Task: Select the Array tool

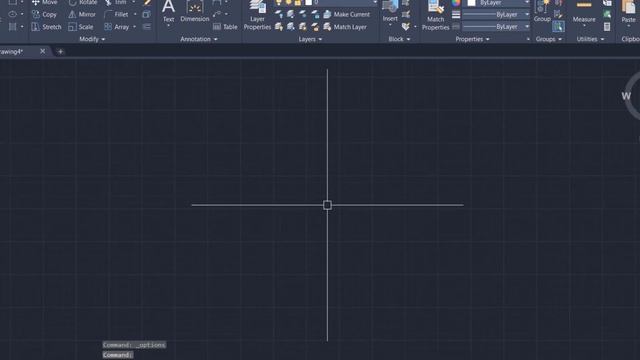Action: 116,27
